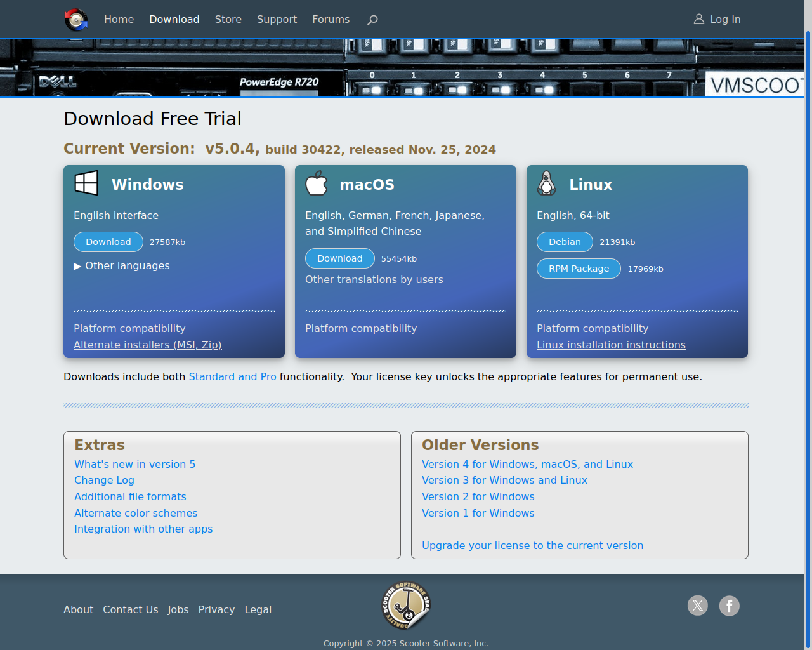Click the Linux penguin icon
Viewport: 812px width, 650px height.
point(547,183)
